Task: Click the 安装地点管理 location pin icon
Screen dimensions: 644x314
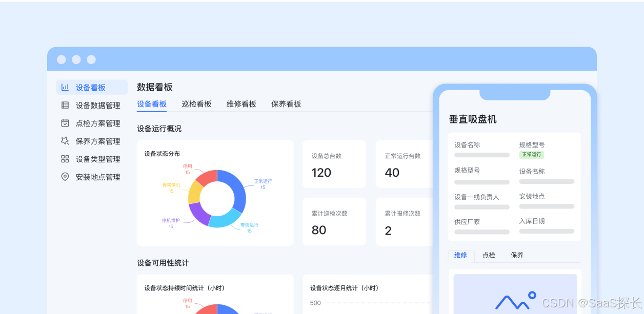Action: point(65,177)
